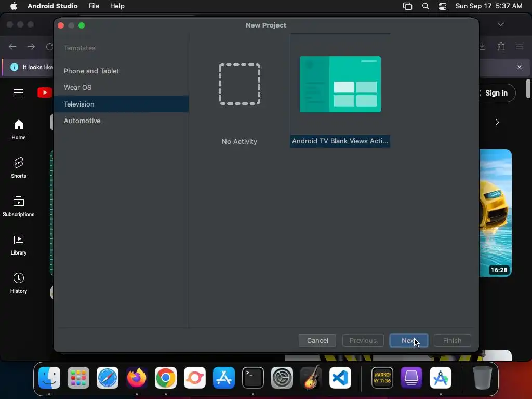Open the Apple menu
This screenshot has height=399, width=532.
coord(14,6)
